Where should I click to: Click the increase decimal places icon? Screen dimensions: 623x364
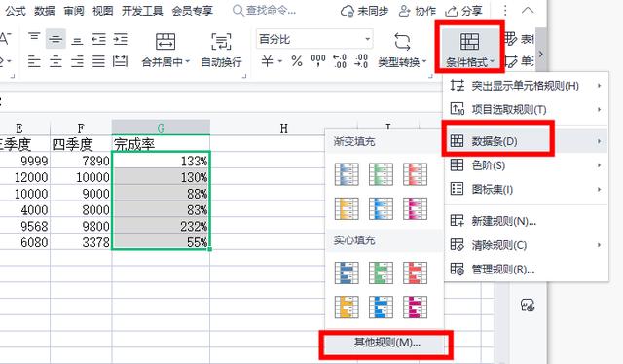coord(340,61)
